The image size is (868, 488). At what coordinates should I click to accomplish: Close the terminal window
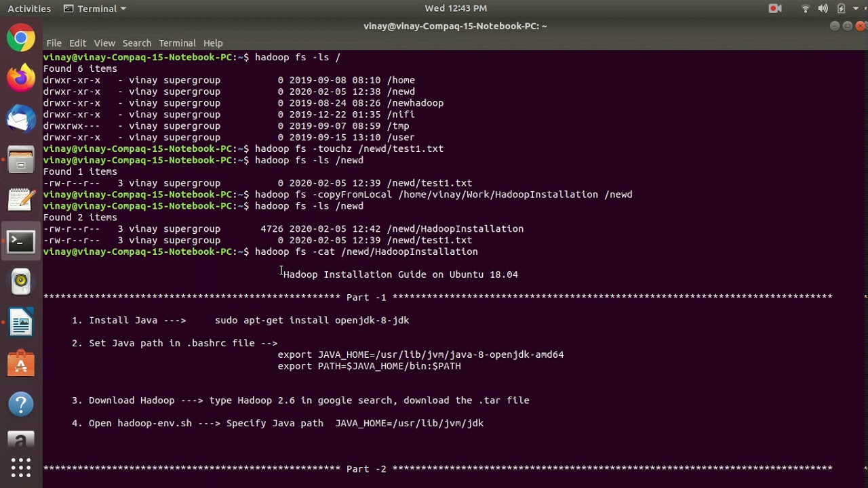[861, 26]
